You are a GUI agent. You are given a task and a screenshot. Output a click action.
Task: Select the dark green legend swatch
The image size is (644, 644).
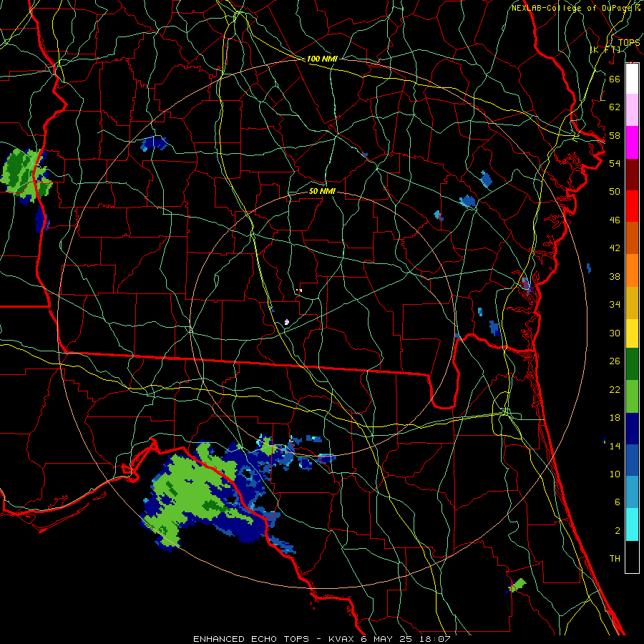point(632,364)
